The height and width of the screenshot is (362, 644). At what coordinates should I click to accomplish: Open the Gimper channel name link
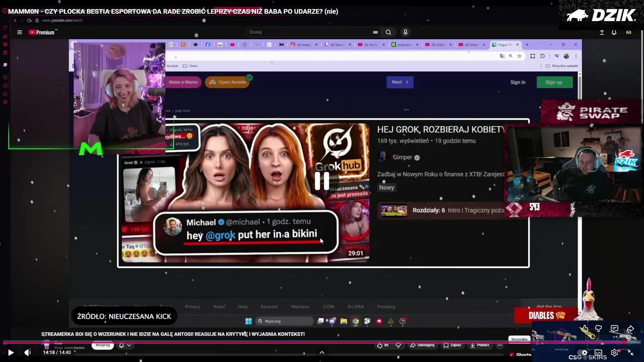click(402, 157)
